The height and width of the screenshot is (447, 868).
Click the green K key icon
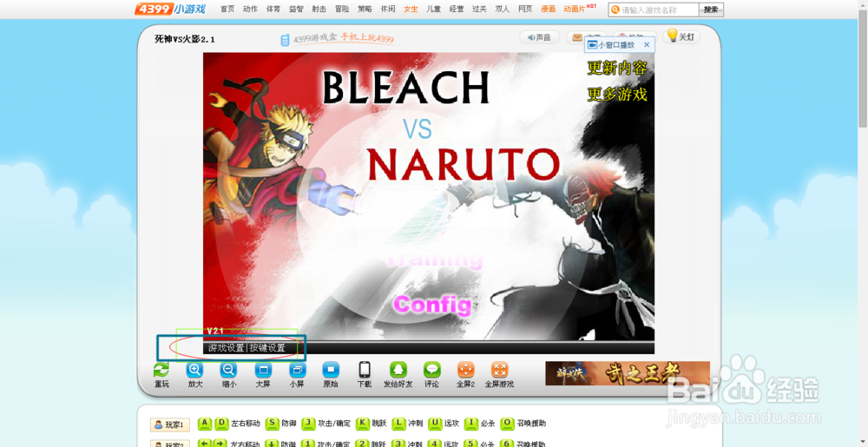[363, 424]
